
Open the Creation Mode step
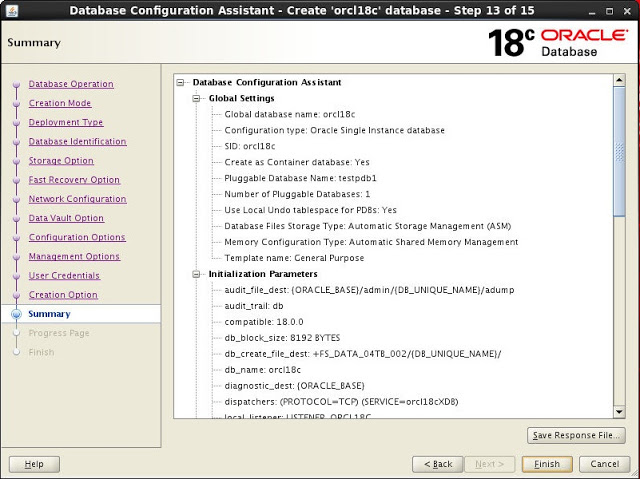click(60, 103)
